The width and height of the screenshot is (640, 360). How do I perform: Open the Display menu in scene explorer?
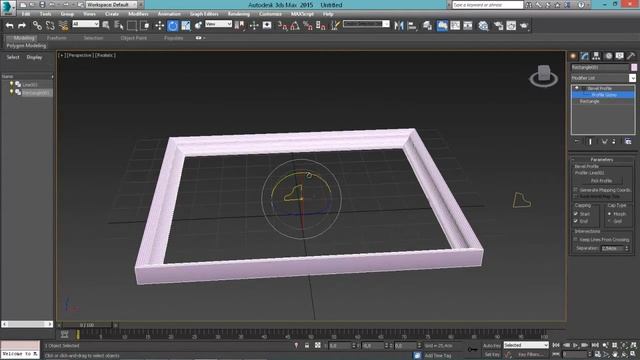pos(34,57)
